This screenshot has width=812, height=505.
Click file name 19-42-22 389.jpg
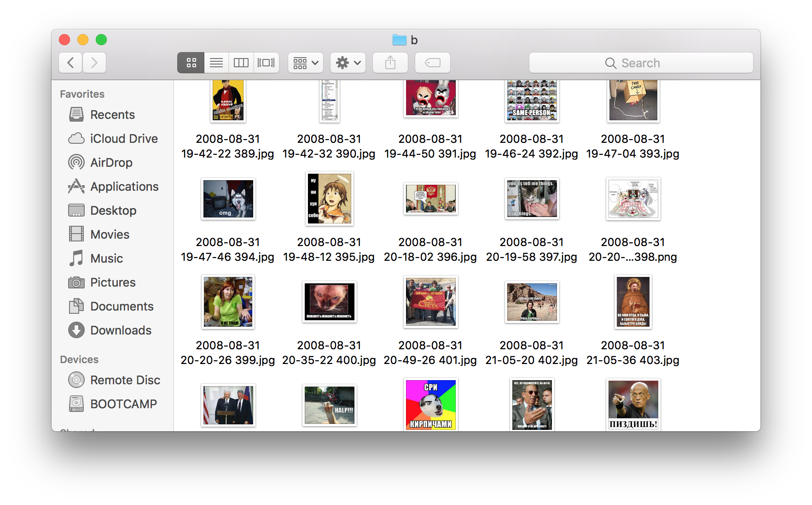(x=228, y=147)
